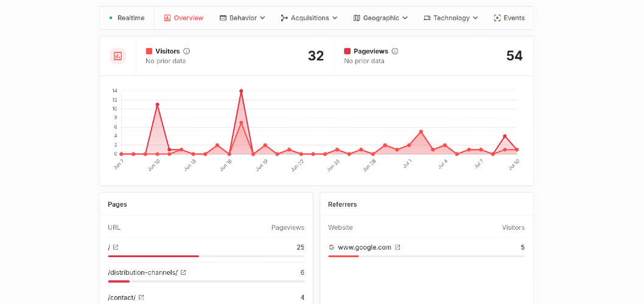This screenshot has width=644, height=304.
Task: Open the Acquisitions dropdown menu
Action: 309,18
